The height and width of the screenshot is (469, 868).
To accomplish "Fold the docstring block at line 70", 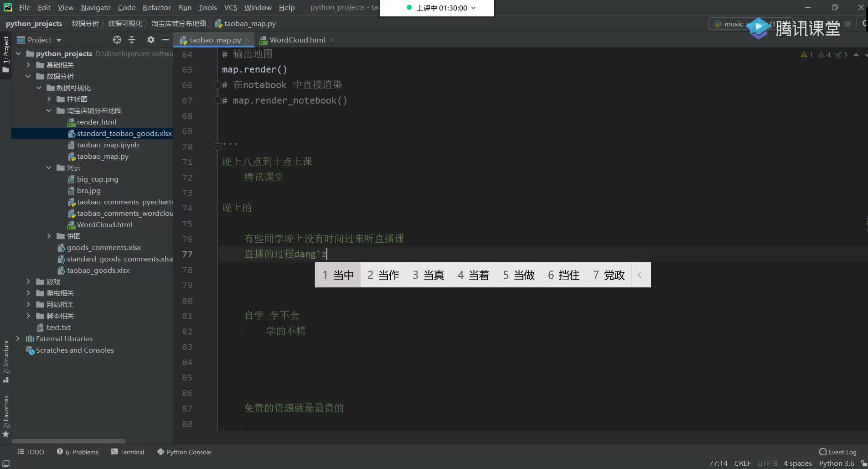I will pos(218,146).
